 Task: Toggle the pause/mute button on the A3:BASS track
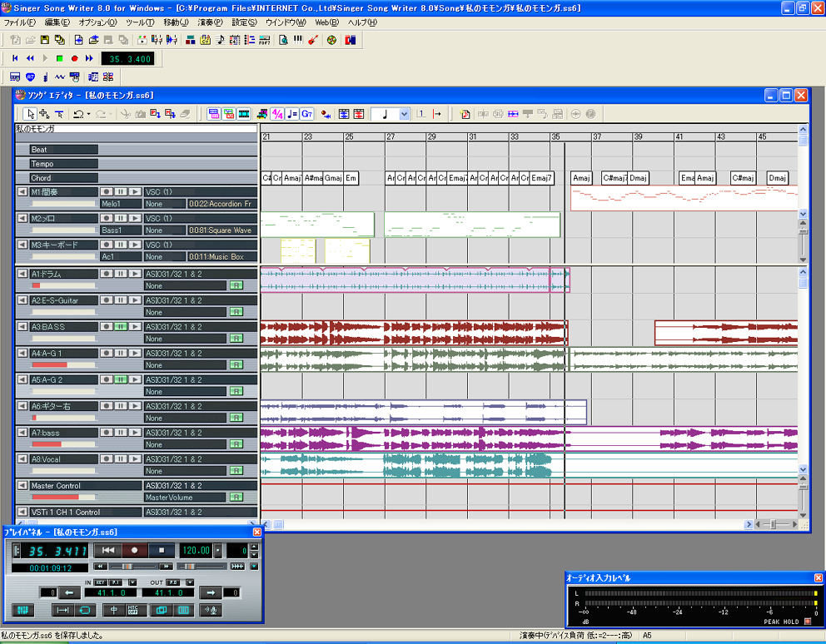click(x=120, y=326)
